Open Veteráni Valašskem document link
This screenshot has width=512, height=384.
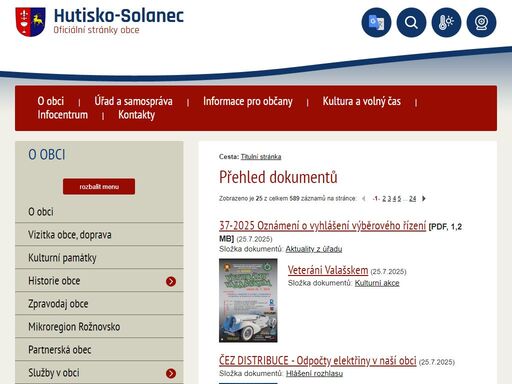pos(328,270)
